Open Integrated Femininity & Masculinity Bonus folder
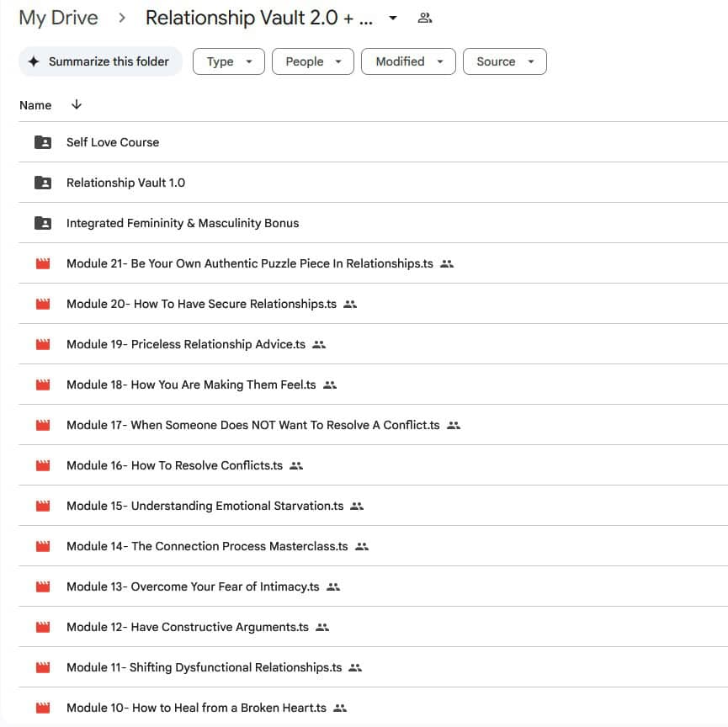 183,223
